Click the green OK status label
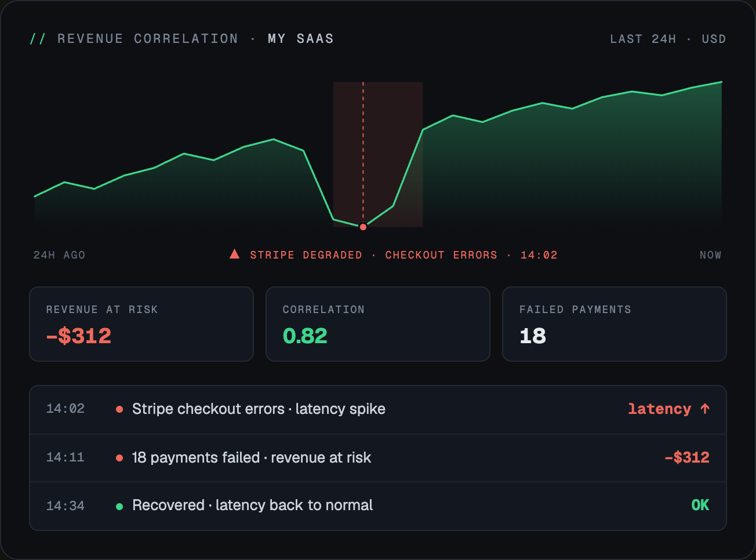 coord(700,506)
